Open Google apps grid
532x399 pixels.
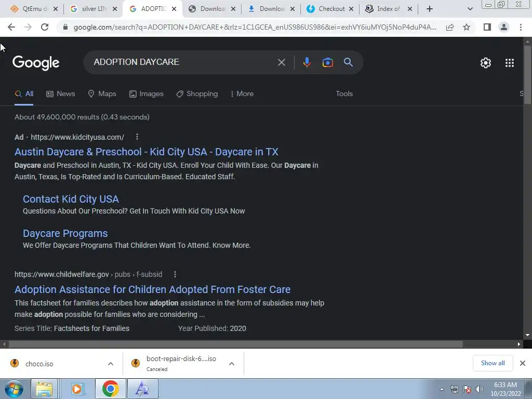pos(509,63)
